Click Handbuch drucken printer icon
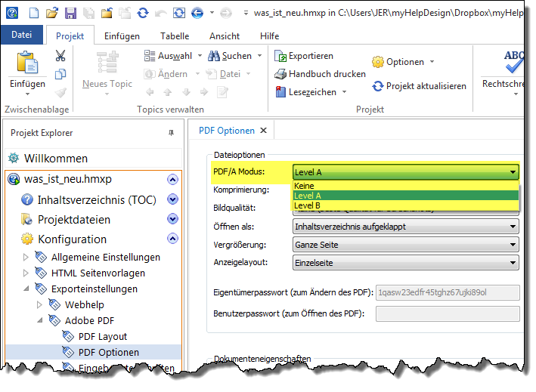The width and height of the screenshot is (536, 392). [x=280, y=74]
